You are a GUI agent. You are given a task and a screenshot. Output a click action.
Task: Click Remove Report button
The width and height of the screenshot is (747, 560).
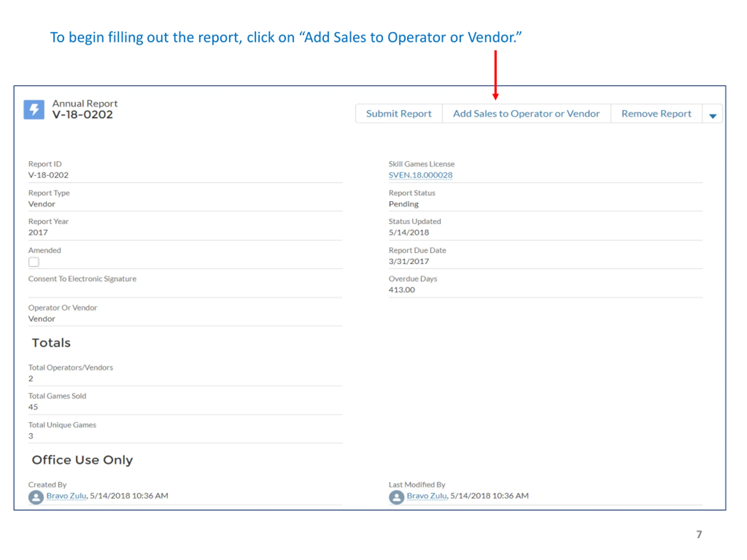(656, 113)
